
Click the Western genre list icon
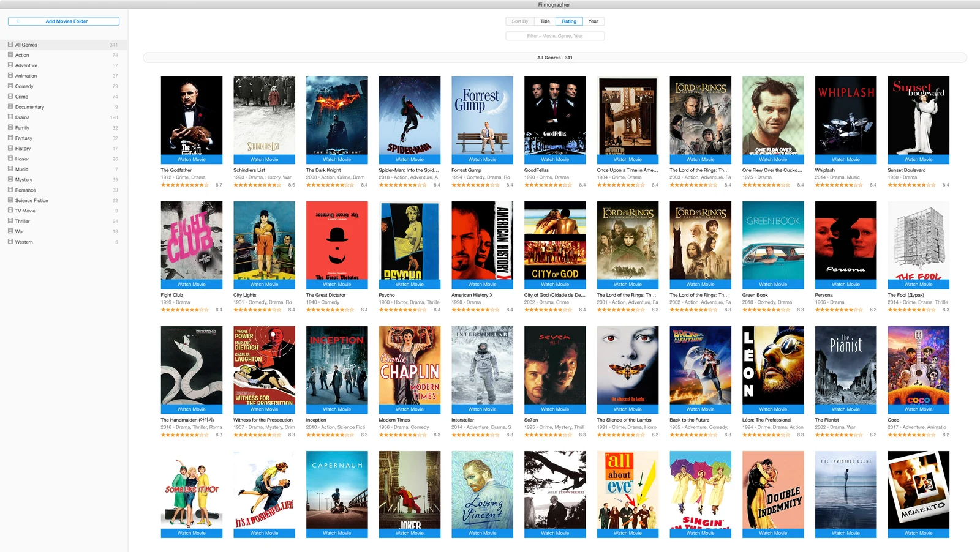(10, 241)
